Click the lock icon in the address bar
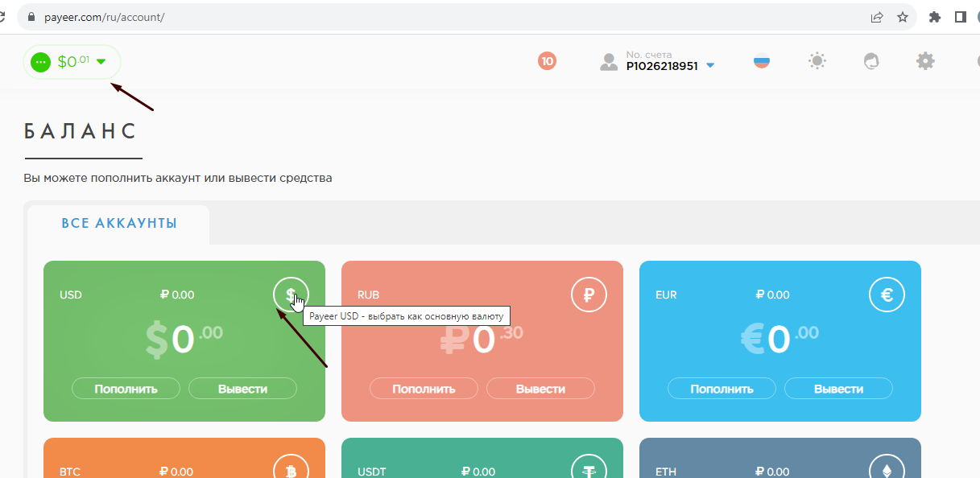 coord(32,16)
